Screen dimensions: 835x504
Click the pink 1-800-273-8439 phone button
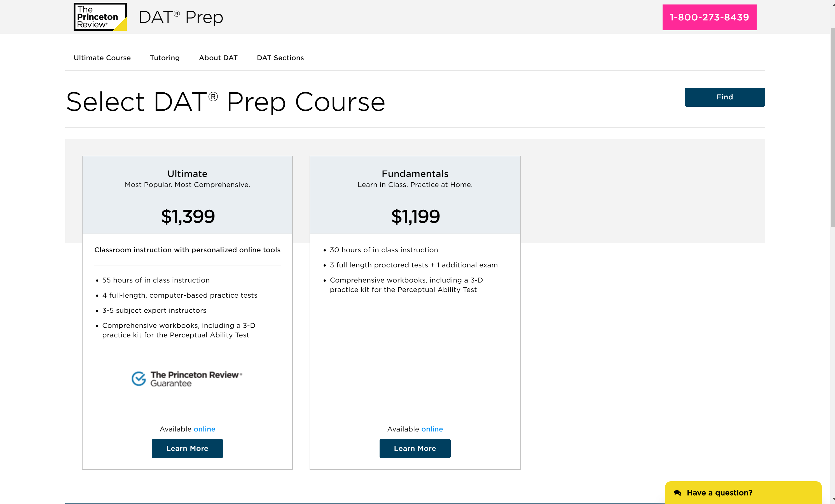point(709,17)
